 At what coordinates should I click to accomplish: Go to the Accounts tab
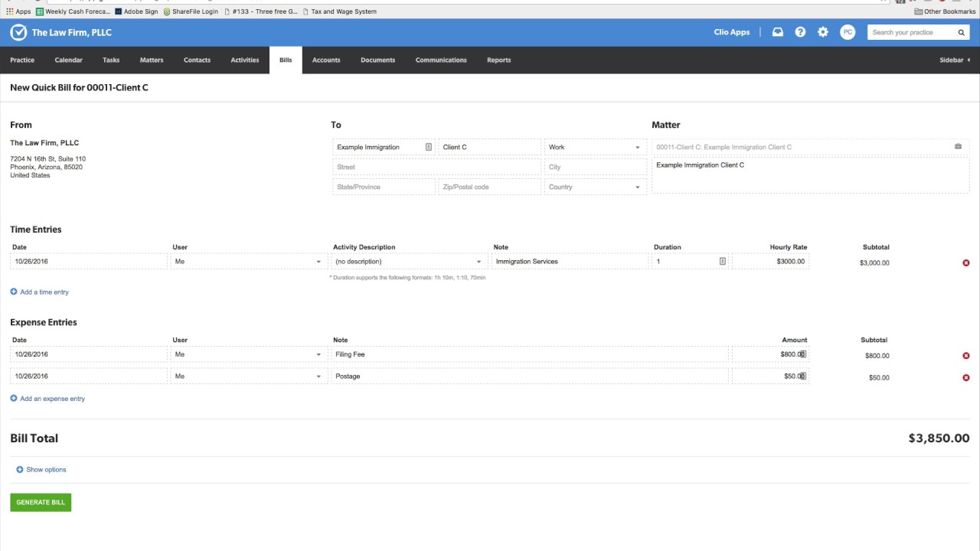click(x=326, y=60)
